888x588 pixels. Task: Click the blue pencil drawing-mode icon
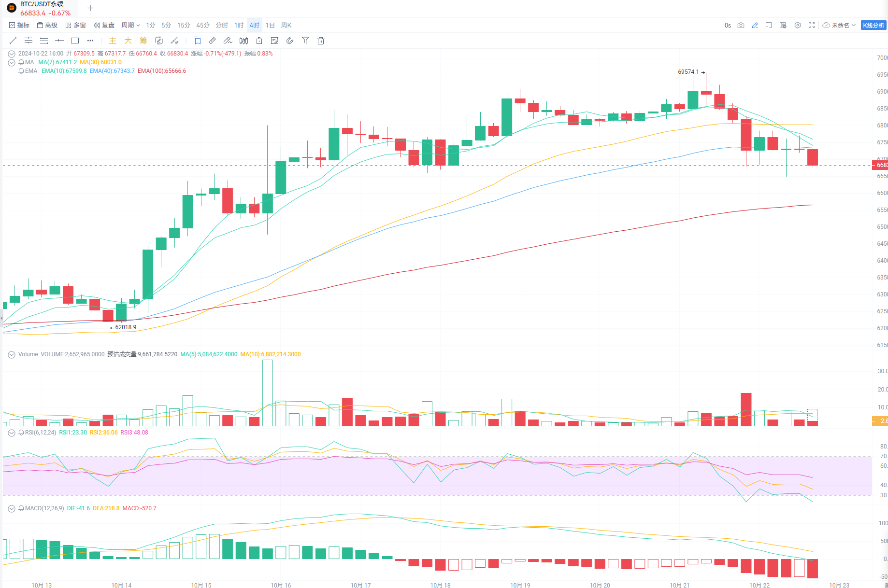pos(755,25)
